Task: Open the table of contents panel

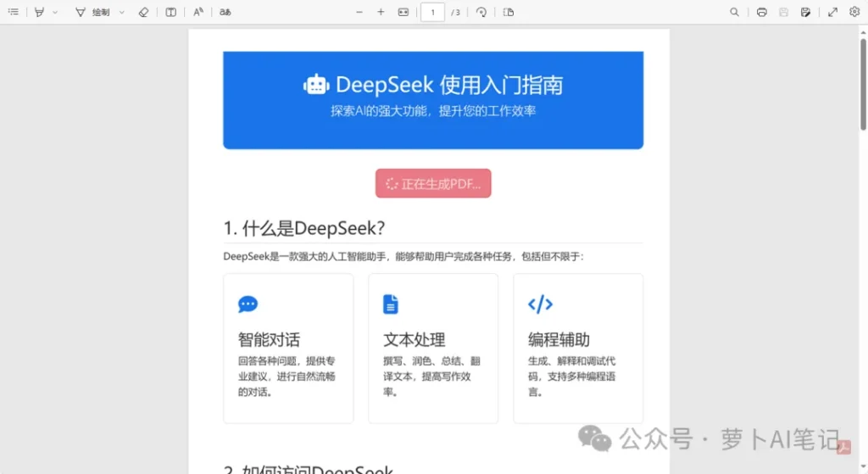Action: [13, 12]
